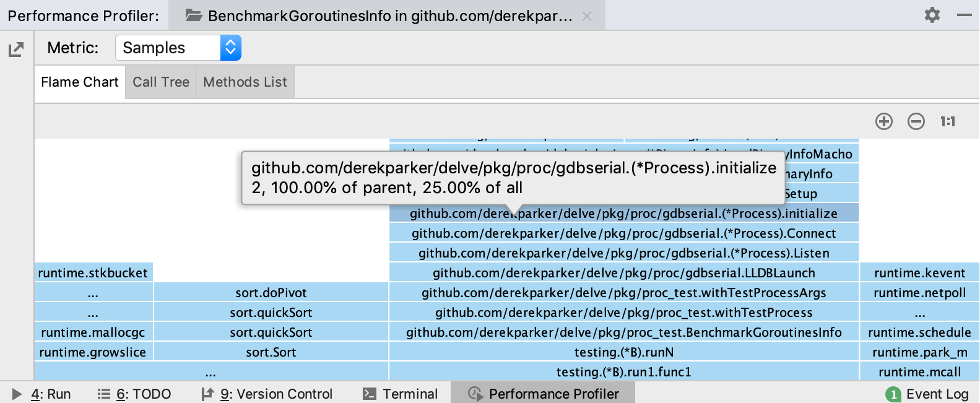The image size is (980, 403).
Task: Open the TODO tool window
Action: [x=134, y=394]
